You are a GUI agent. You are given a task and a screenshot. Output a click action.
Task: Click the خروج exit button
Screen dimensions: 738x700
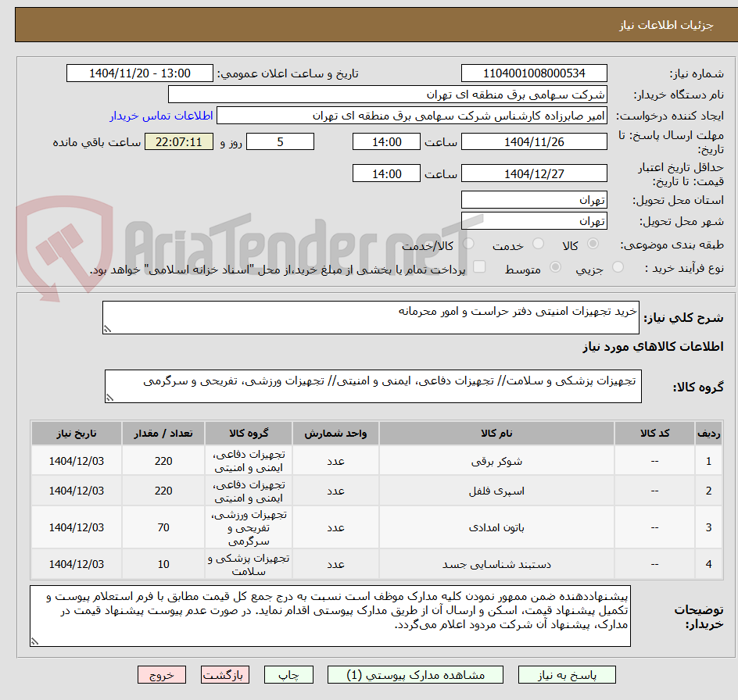[x=161, y=674]
